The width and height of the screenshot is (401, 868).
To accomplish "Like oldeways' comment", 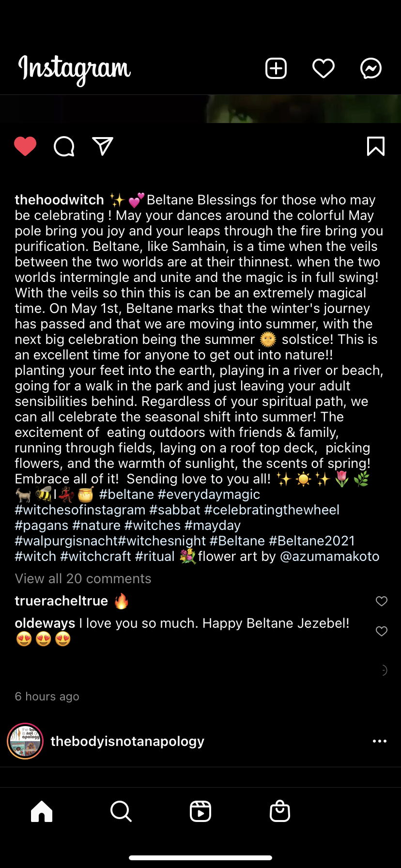I will click(382, 631).
